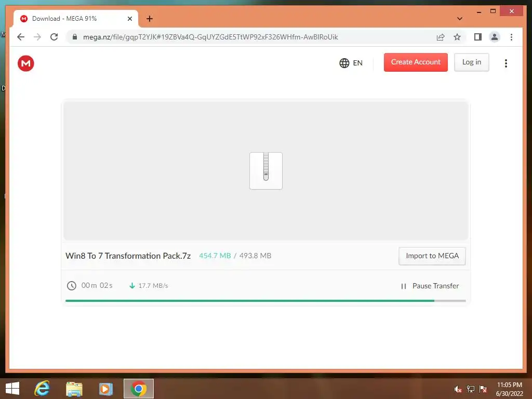The height and width of the screenshot is (399, 532).
Task: Open media player taskbar icon
Action: click(x=105, y=389)
